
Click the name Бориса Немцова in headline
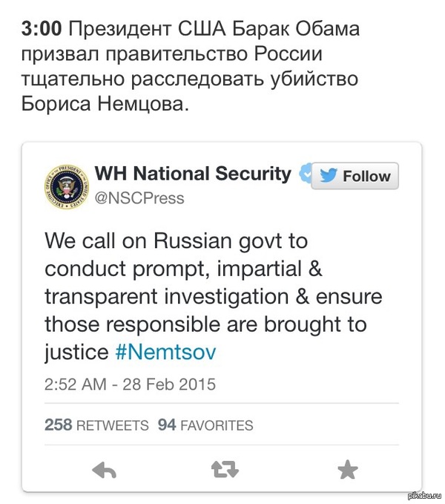(x=105, y=104)
